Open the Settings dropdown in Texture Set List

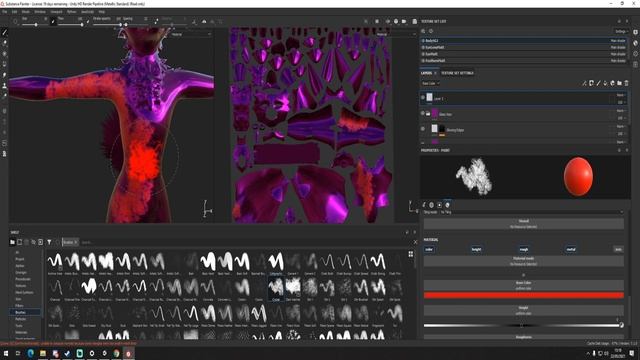click(622, 31)
